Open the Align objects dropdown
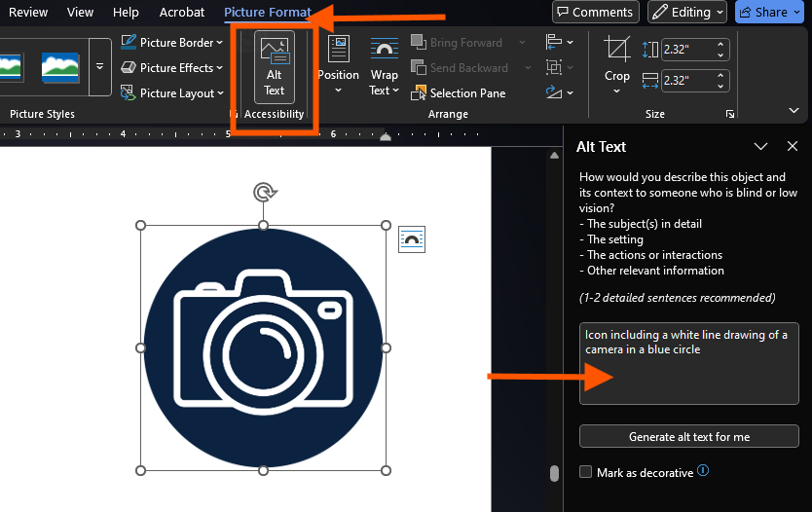 click(x=559, y=43)
